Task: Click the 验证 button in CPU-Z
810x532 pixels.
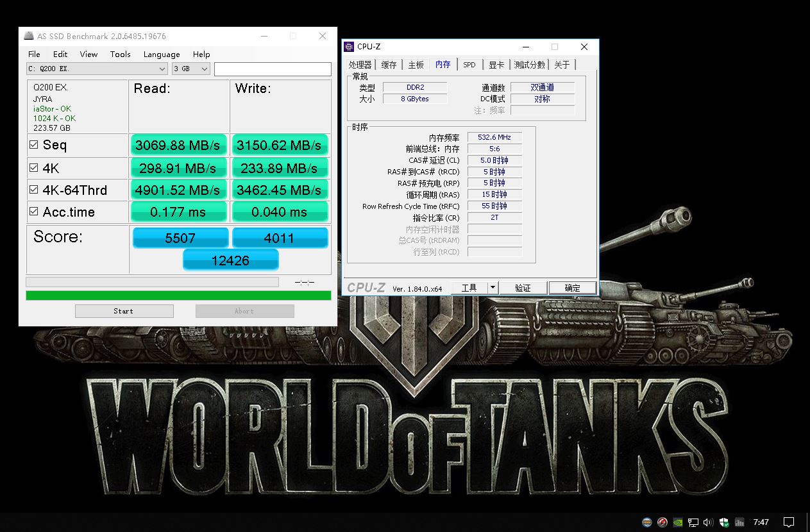Action: [x=523, y=288]
